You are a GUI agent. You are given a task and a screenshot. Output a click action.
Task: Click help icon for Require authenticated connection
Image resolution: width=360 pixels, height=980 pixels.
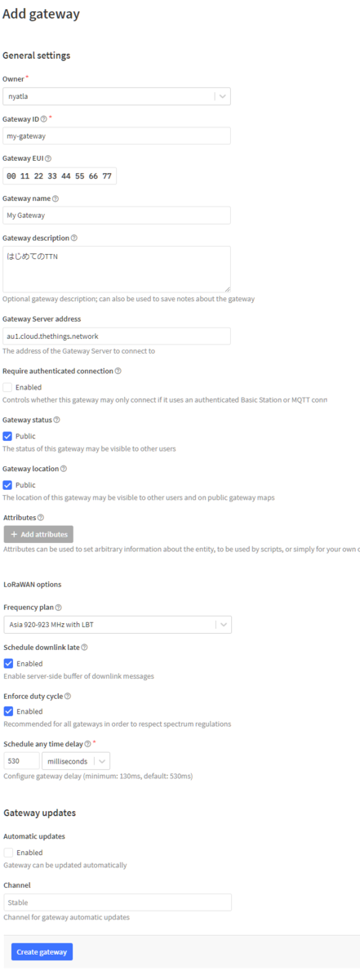click(x=118, y=371)
